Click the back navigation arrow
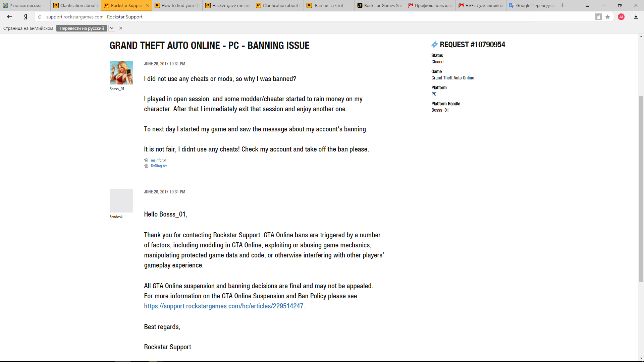 tap(9, 17)
